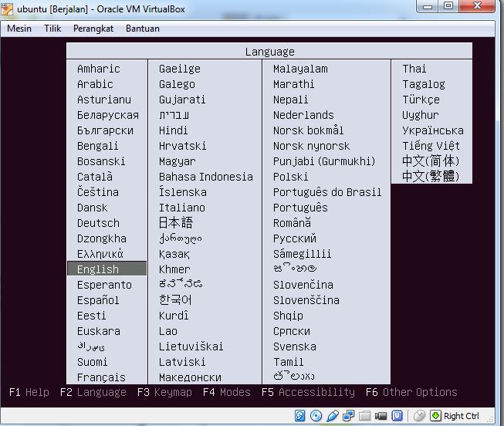This screenshot has width=504, height=426.
Task: Select Bosanski in the language list
Action: click(x=101, y=161)
